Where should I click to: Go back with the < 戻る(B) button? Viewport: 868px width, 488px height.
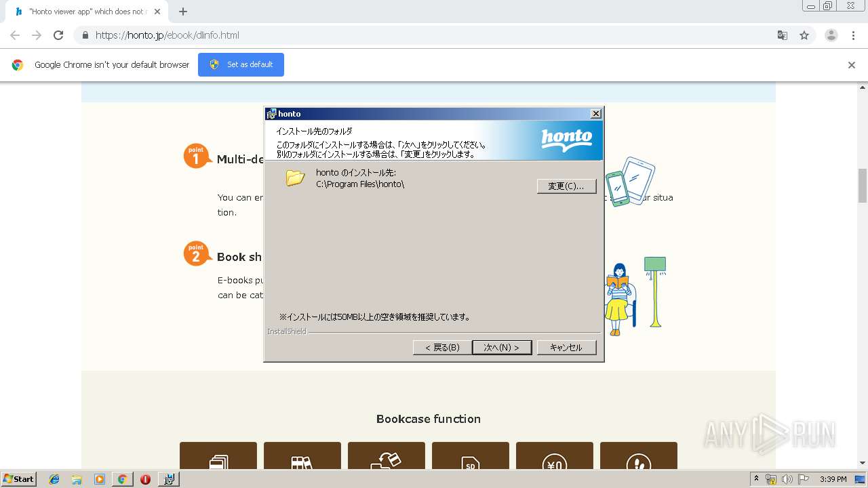(442, 347)
